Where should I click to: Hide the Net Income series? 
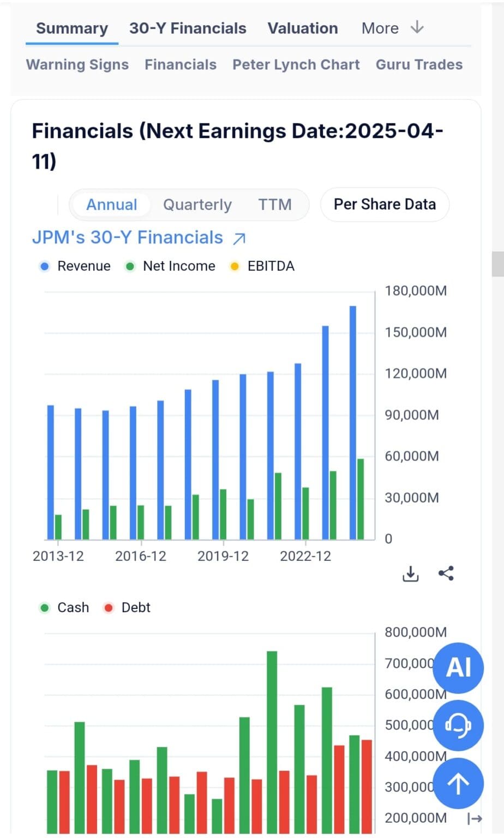tap(170, 266)
